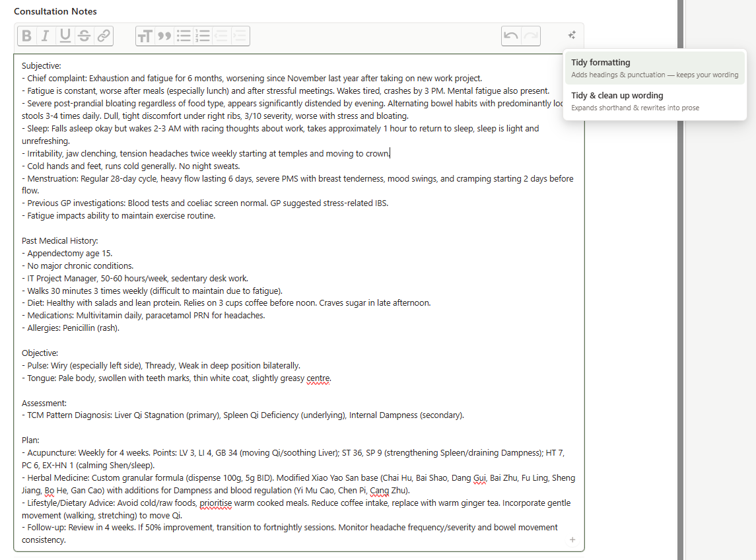
Task: Click the underlined word 'Gui' in Dang Gui
Action: (x=480, y=478)
